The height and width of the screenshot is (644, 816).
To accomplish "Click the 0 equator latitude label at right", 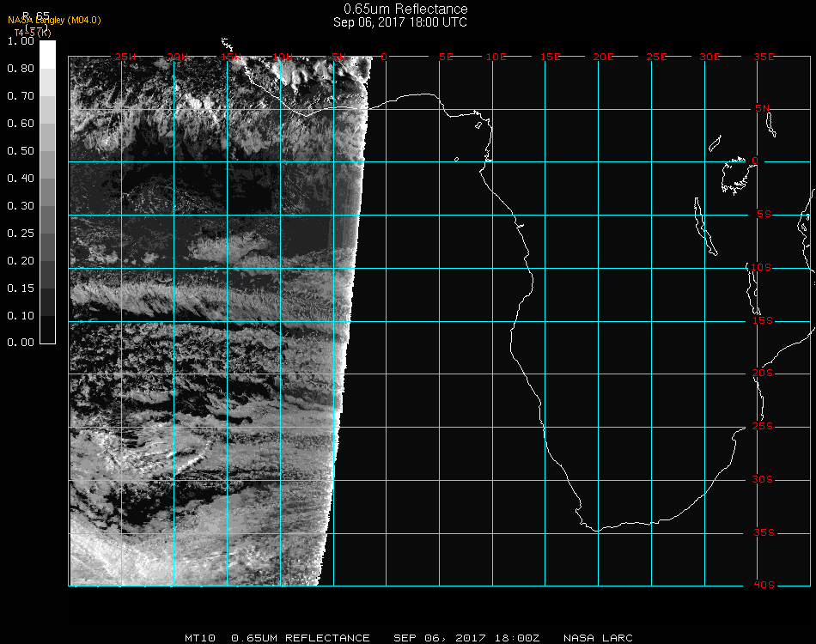I will tap(755, 161).
